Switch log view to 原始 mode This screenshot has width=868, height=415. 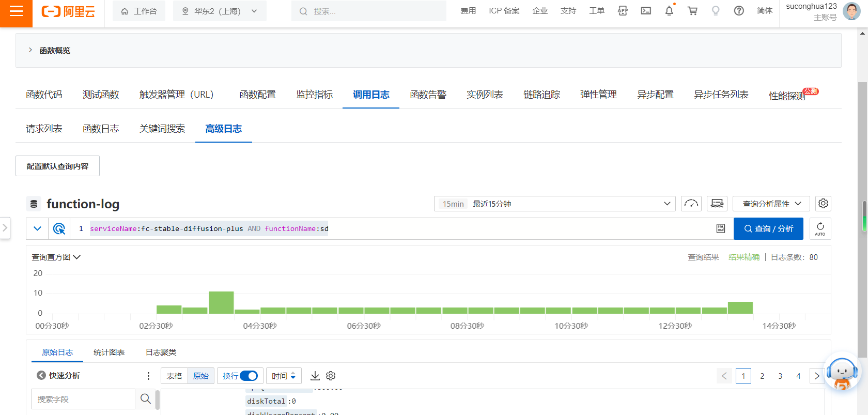201,376
